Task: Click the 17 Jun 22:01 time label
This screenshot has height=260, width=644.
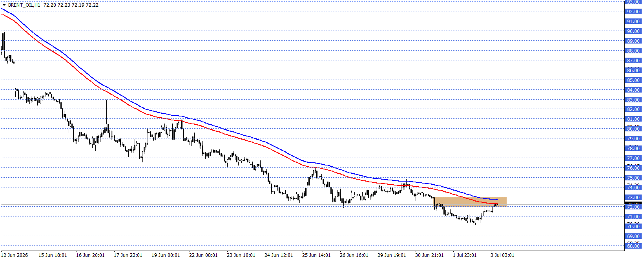Action: (128, 255)
